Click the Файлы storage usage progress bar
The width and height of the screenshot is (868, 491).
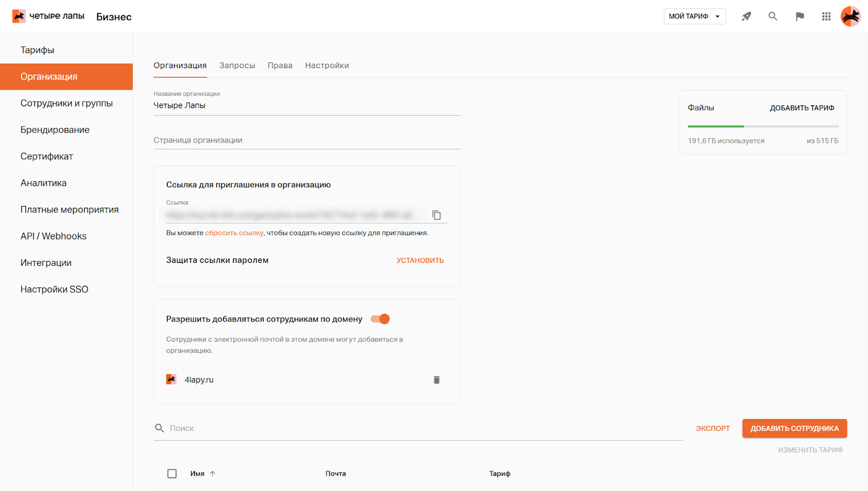pyautogui.click(x=763, y=127)
